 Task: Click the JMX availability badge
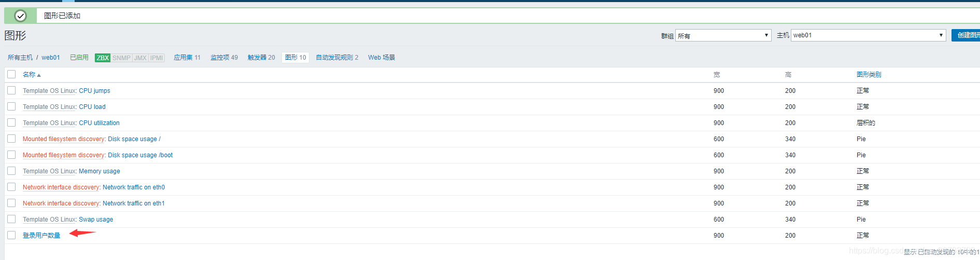140,58
